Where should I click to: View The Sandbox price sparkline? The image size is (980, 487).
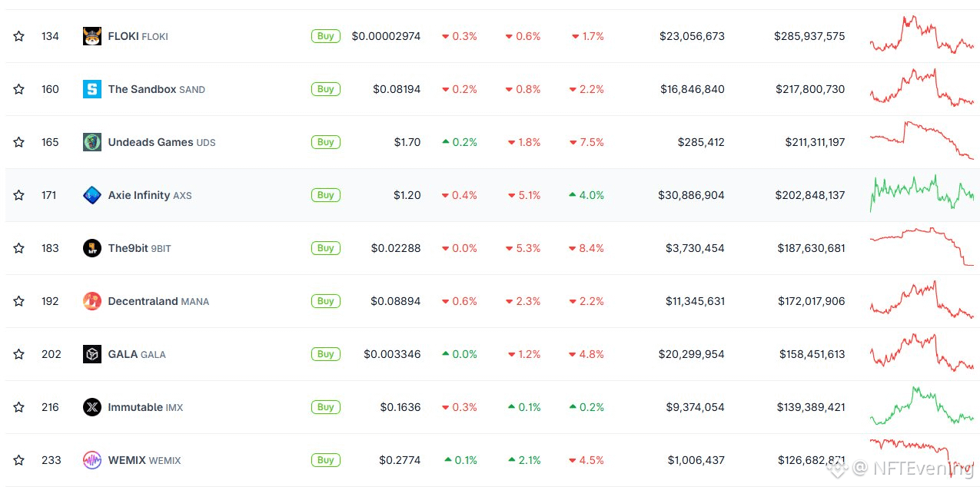pos(922,88)
